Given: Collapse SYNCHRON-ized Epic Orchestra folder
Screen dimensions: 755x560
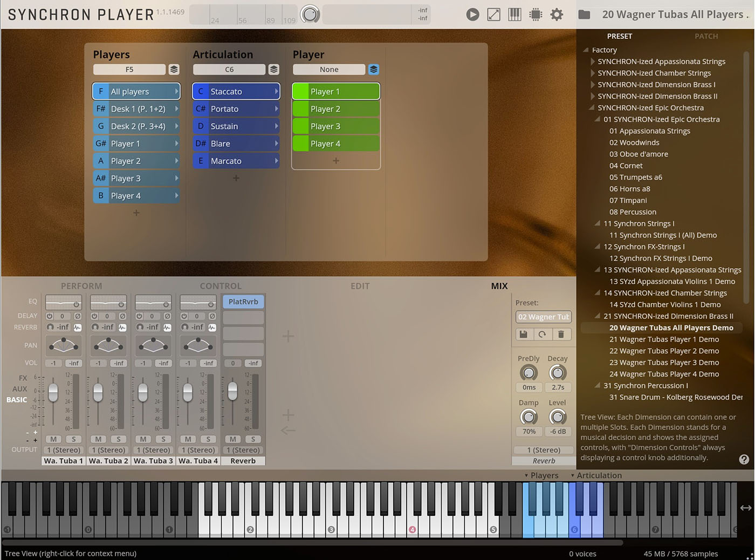Looking at the screenshot, I should point(592,108).
